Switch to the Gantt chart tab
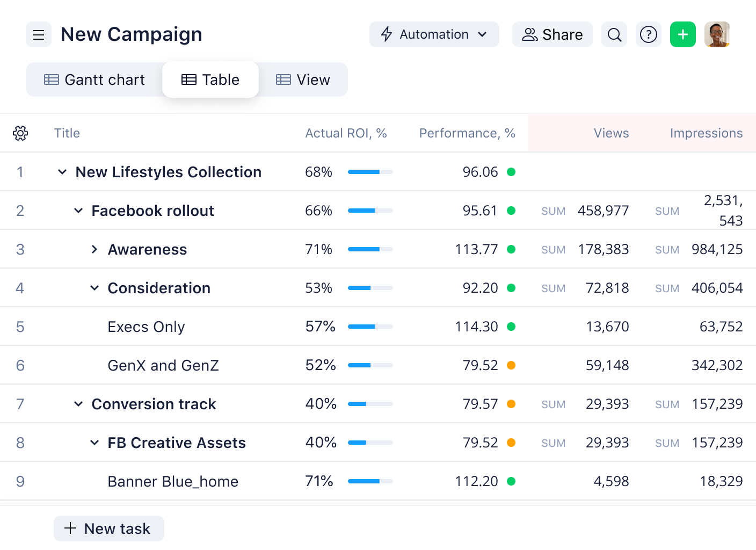Viewport: 756px width, 550px height. point(95,79)
